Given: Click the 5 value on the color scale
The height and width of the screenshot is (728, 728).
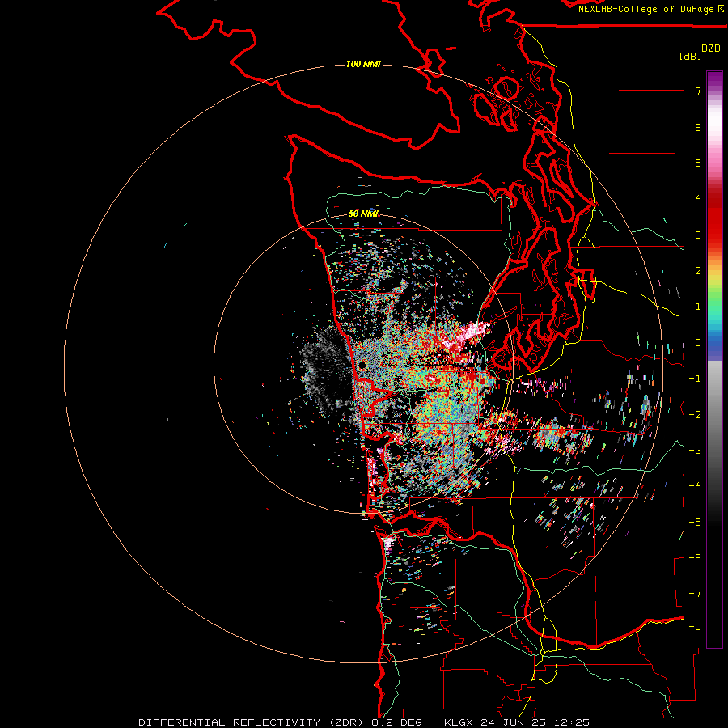Looking at the screenshot, I should [x=698, y=163].
